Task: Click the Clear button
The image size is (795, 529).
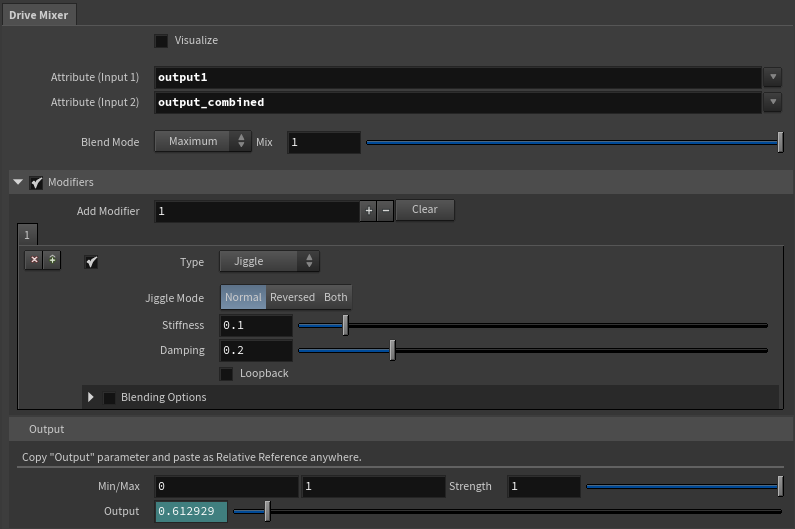Action: [425, 209]
